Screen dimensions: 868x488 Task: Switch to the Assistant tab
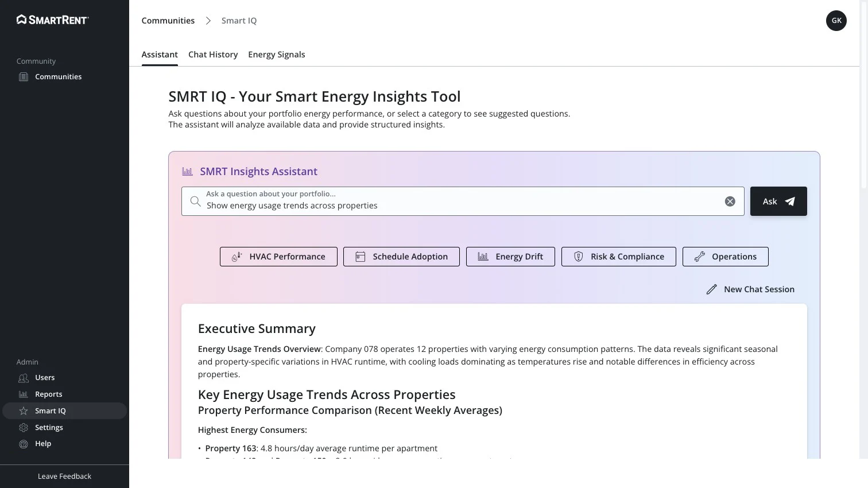tap(160, 55)
